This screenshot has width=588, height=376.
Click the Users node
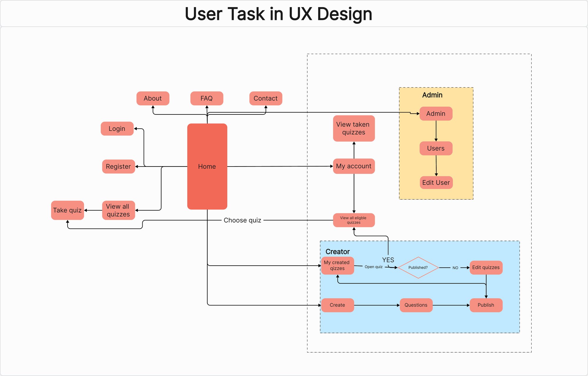[x=436, y=148]
